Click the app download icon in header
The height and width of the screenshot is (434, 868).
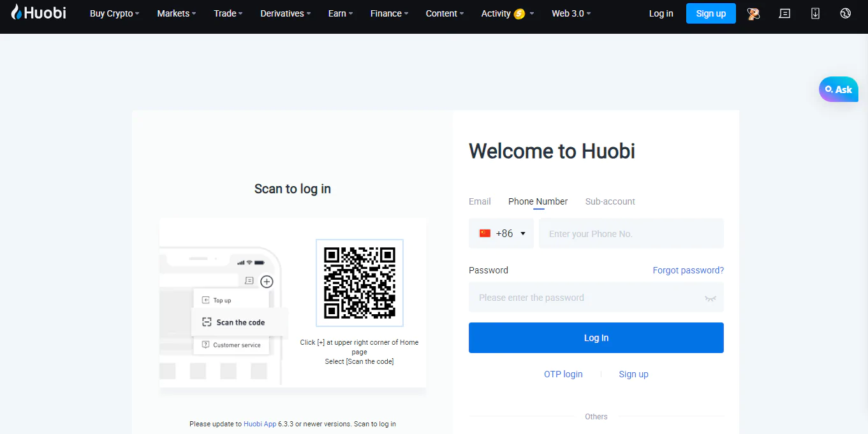(815, 13)
